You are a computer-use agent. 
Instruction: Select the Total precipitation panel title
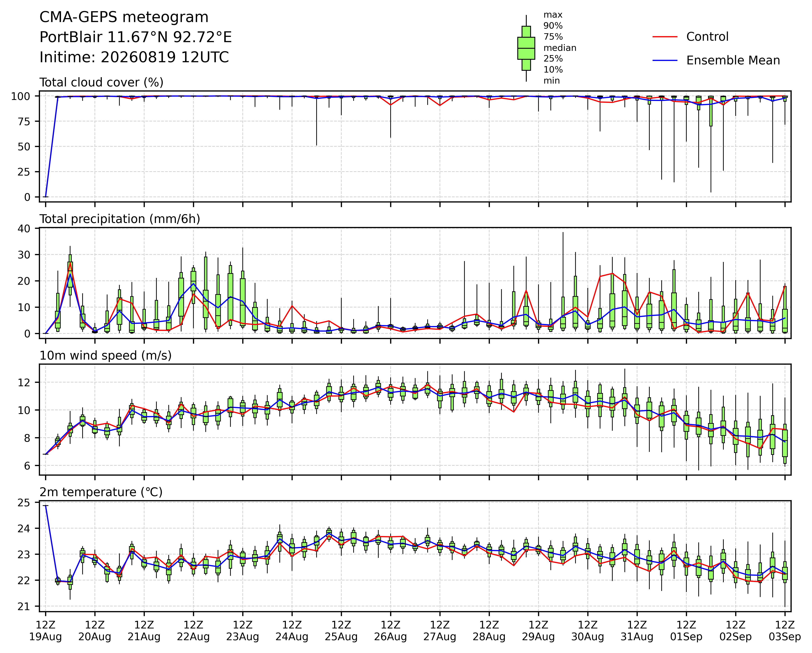pyautogui.click(x=120, y=219)
